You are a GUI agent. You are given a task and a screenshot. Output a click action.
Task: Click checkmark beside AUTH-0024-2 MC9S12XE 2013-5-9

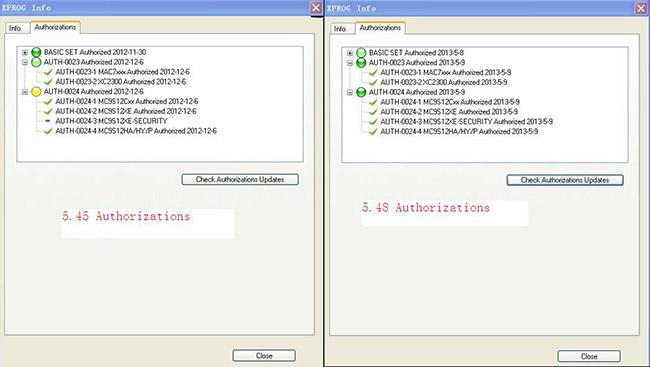pos(373,112)
